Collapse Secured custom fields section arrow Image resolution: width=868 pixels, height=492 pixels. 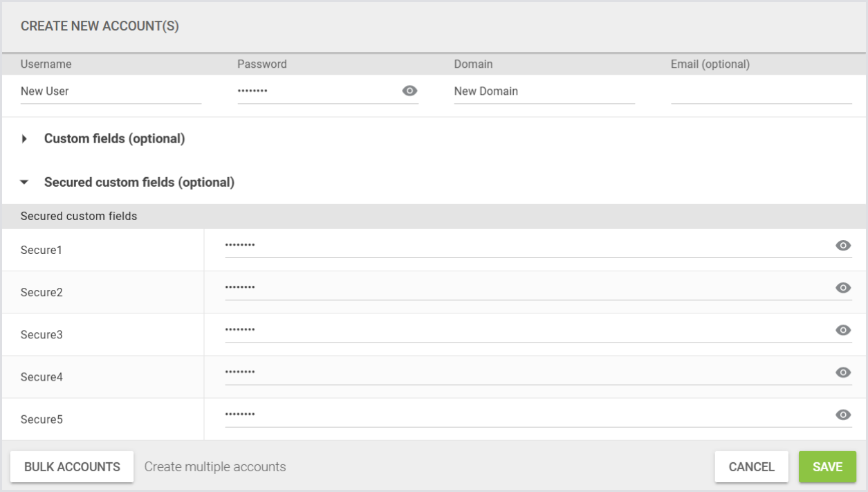[x=25, y=183]
